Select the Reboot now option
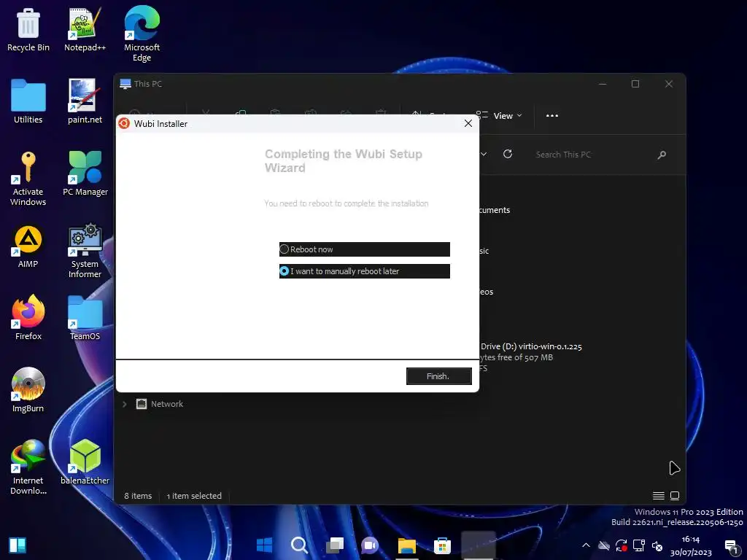747x560 pixels. [365, 249]
